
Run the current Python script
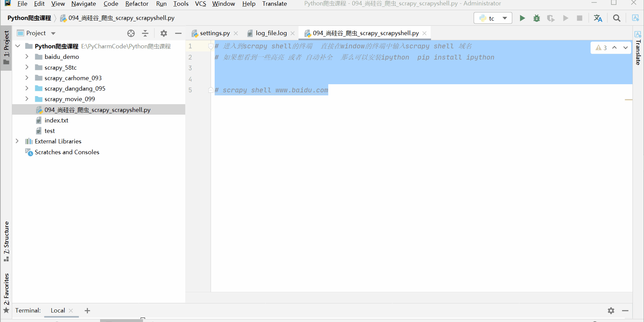click(x=522, y=18)
